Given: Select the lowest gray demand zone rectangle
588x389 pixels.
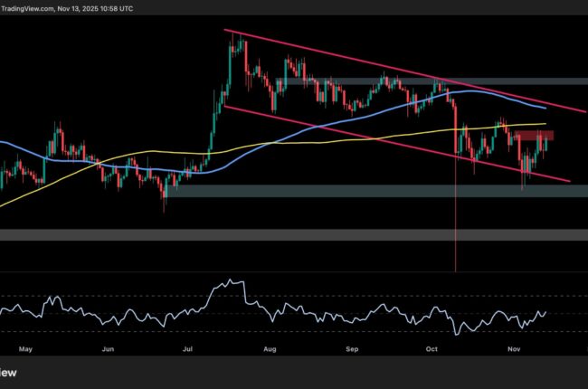Looking at the screenshot, I should click(271, 234).
